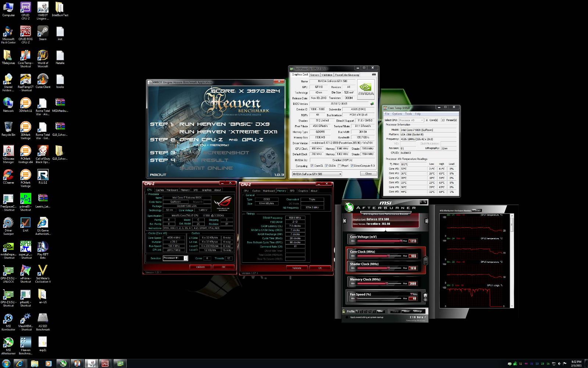Image resolution: width=588 pixels, height=368 pixels.
Task: Toggle the clock link button between Core and Shader
Action: [x=426, y=261]
